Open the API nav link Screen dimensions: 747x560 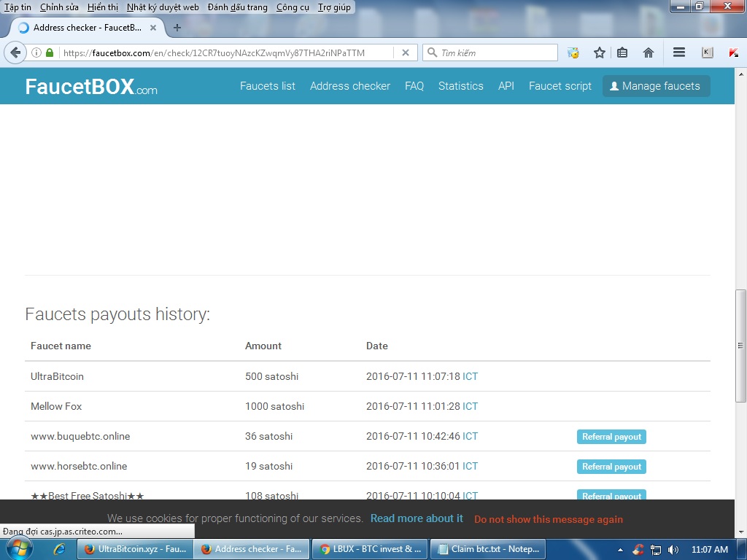pyautogui.click(x=506, y=86)
